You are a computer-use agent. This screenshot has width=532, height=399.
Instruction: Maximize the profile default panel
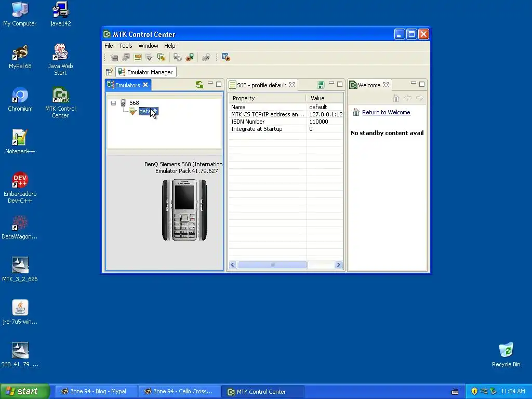coord(340,84)
